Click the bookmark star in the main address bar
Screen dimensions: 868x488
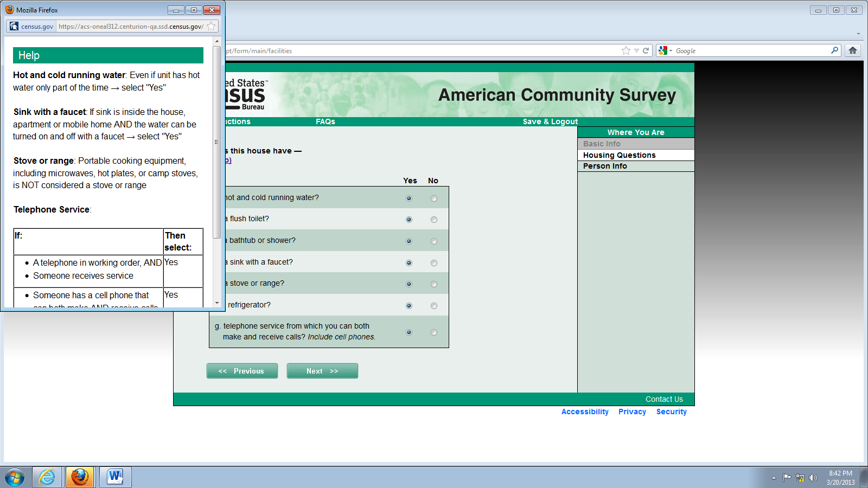(626, 50)
